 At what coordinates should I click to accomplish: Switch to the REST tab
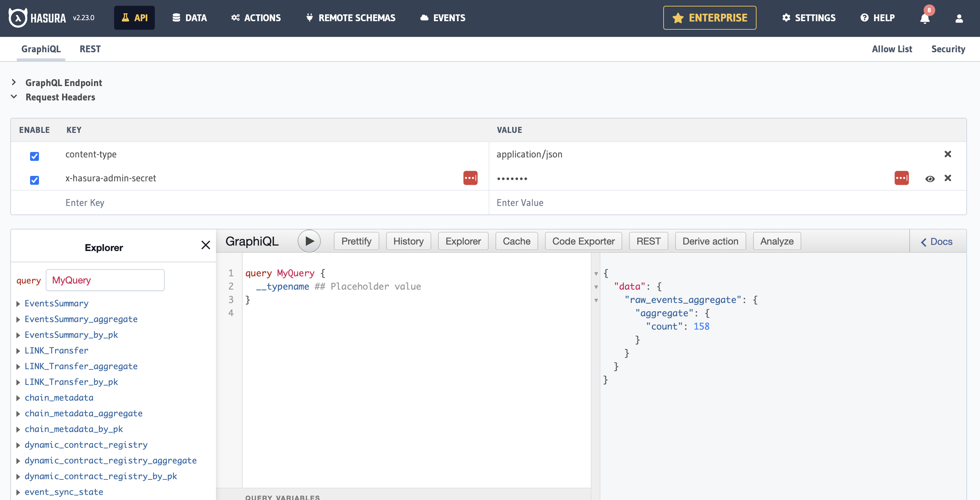[90, 49]
